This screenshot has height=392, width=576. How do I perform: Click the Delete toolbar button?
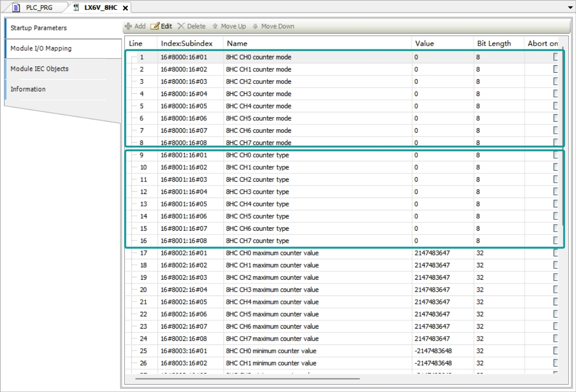click(192, 26)
